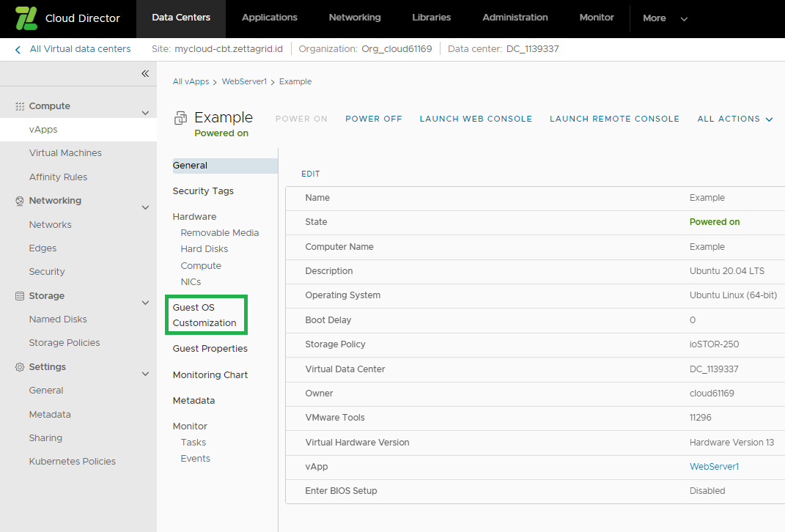Image resolution: width=785 pixels, height=532 pixels.
Task: Open the More menu dropdown
Action: [665, 18]
